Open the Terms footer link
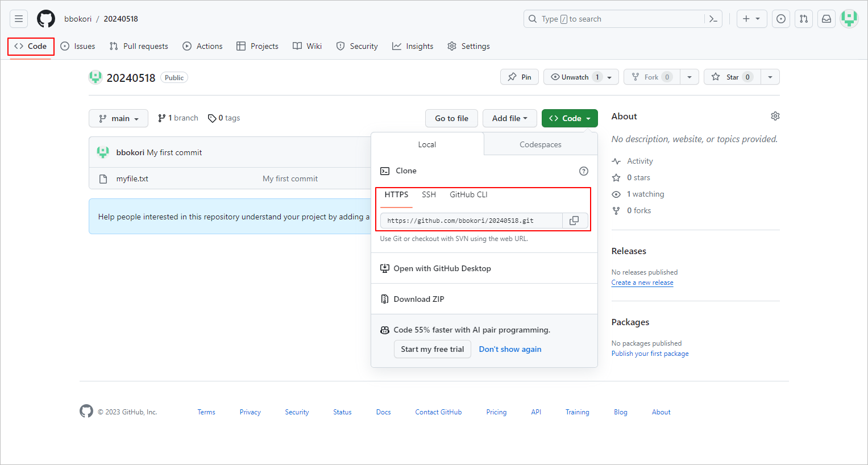 pyautogui.click(x=206, y=412)
